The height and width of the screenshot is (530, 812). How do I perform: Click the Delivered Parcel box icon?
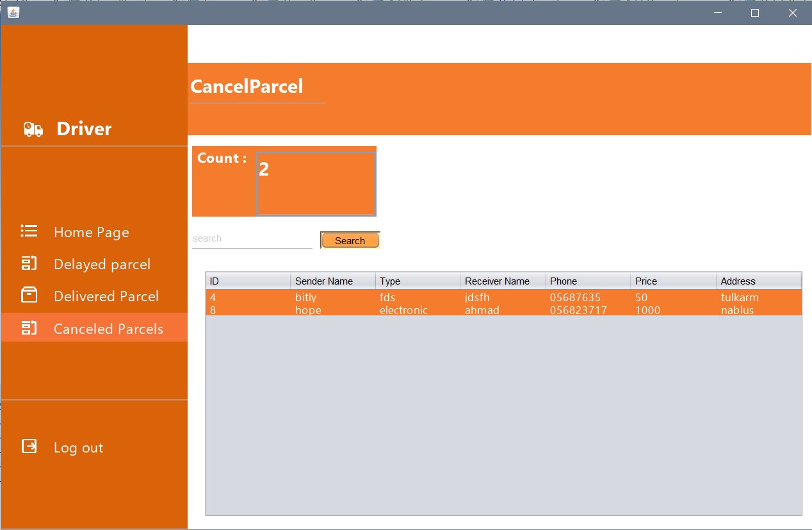[29, 295]
